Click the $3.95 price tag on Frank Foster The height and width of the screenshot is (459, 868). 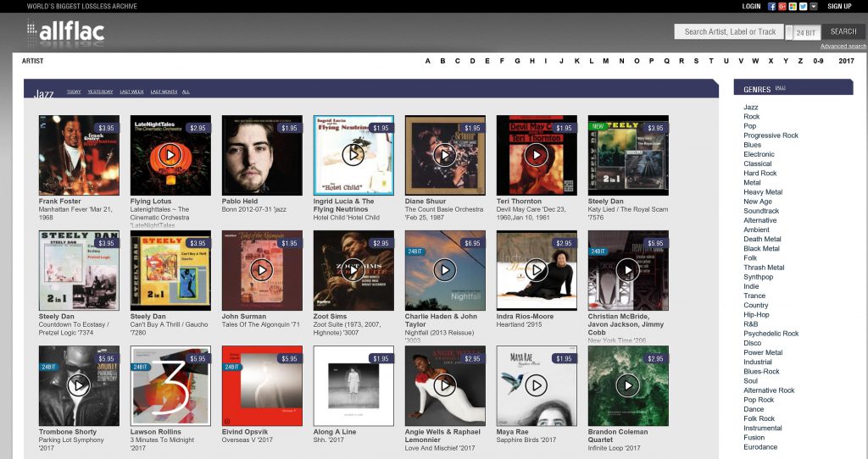(106, 128)
